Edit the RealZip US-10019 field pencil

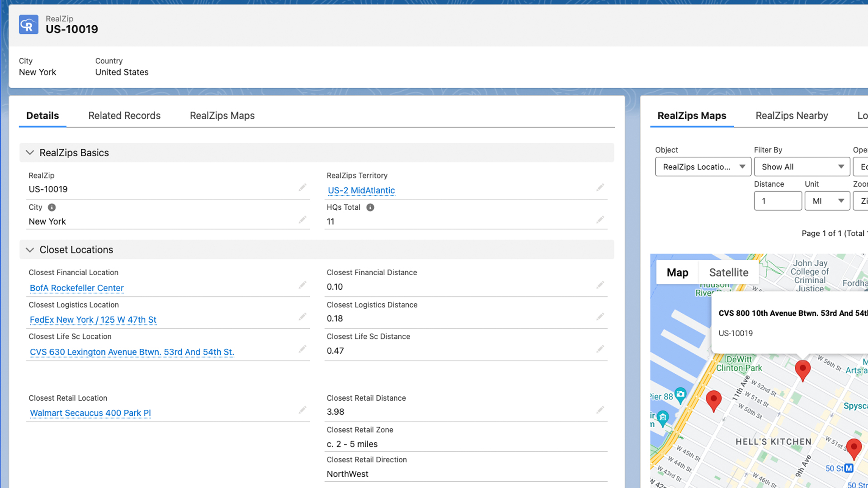pos(302,188)
